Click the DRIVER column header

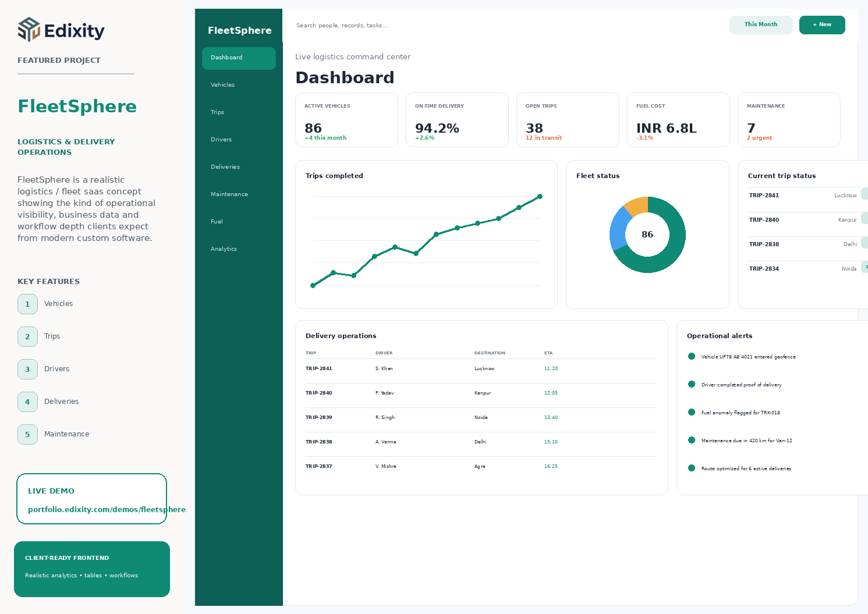tap(384, 353)
